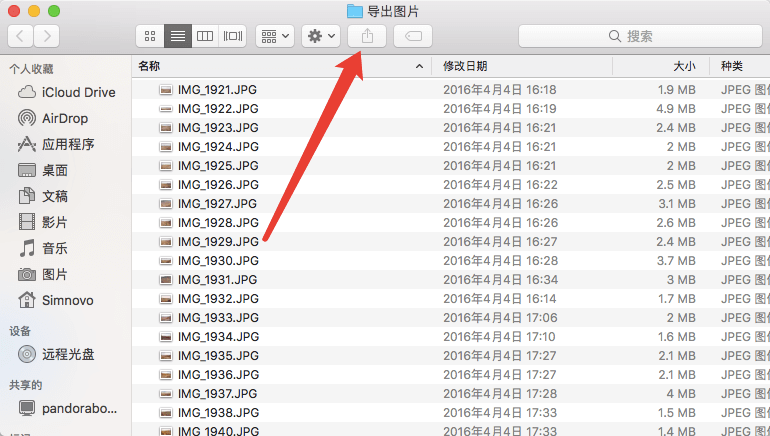This screenshot has width=770, height=436.
Task: Click the 搜索 search field
Action: pyautogui.click(x=640, y=36)
